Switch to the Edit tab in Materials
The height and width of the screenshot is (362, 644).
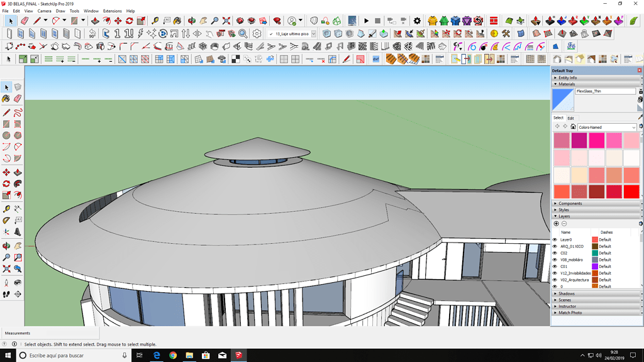(x=571, y=118)
